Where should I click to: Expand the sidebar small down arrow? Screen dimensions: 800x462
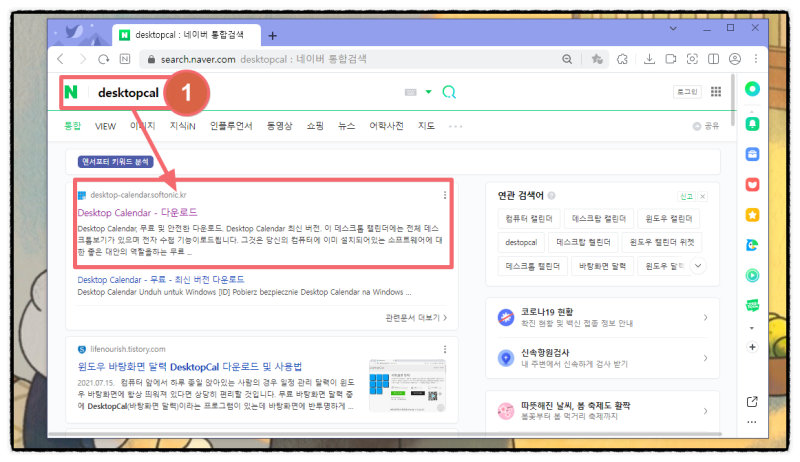click(752, 328)
